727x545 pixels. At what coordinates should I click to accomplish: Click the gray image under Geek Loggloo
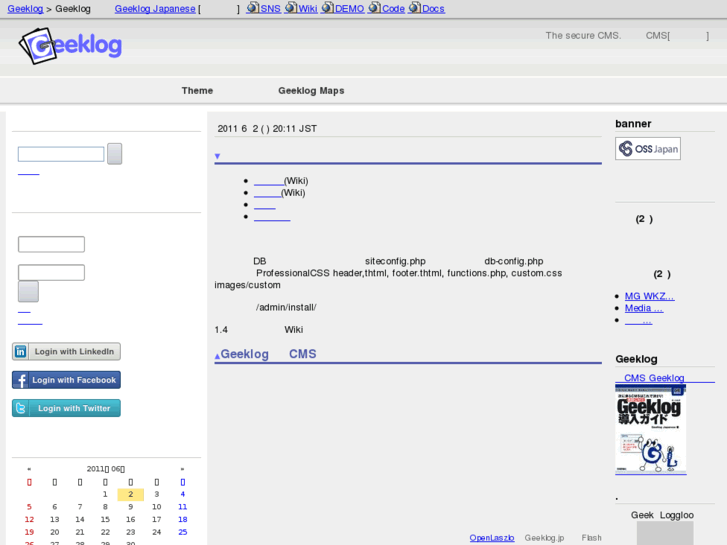(x=665, y=533)
